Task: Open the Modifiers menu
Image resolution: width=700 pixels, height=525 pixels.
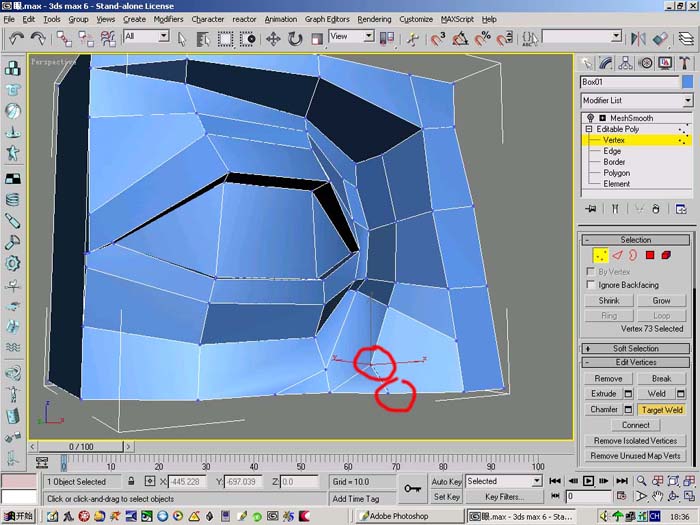Action: 168,19
